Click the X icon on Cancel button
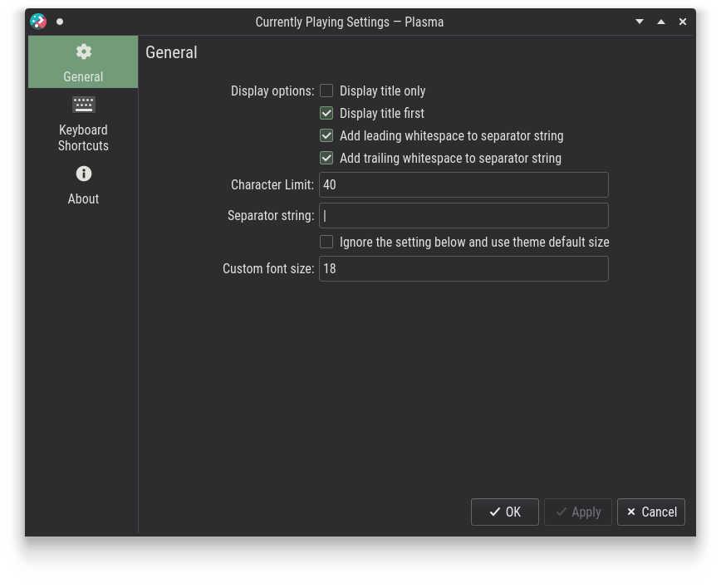The width and height of the screenshot is (721, 588). (631, 512)
